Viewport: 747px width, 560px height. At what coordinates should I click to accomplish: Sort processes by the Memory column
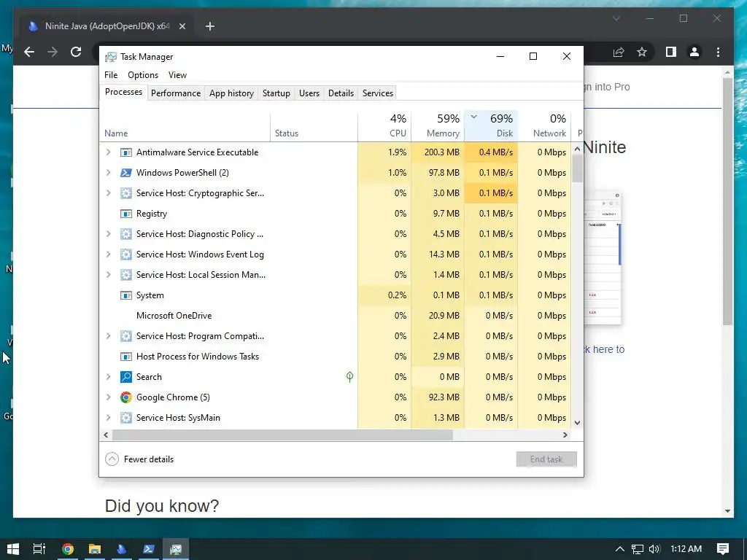click(x=438, y=126)
